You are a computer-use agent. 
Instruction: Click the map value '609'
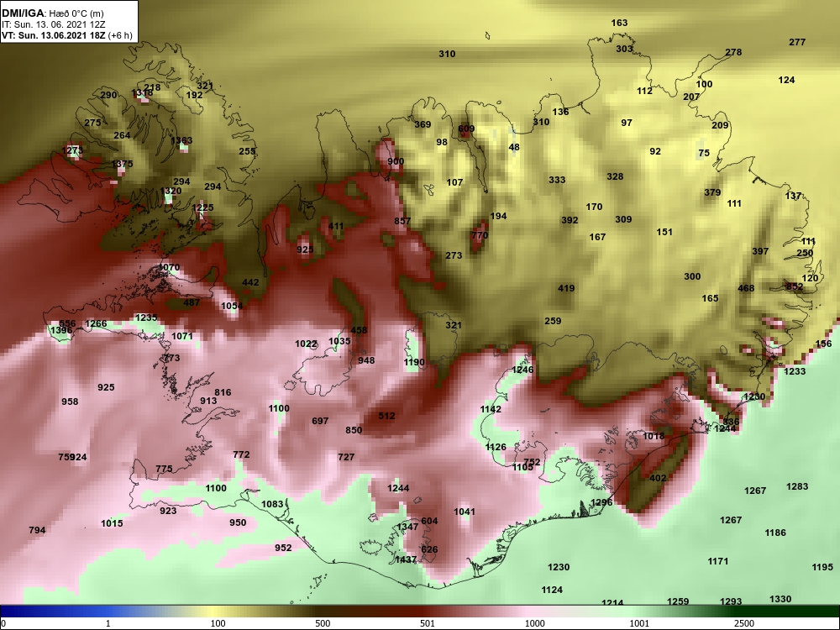pos(466,129)
